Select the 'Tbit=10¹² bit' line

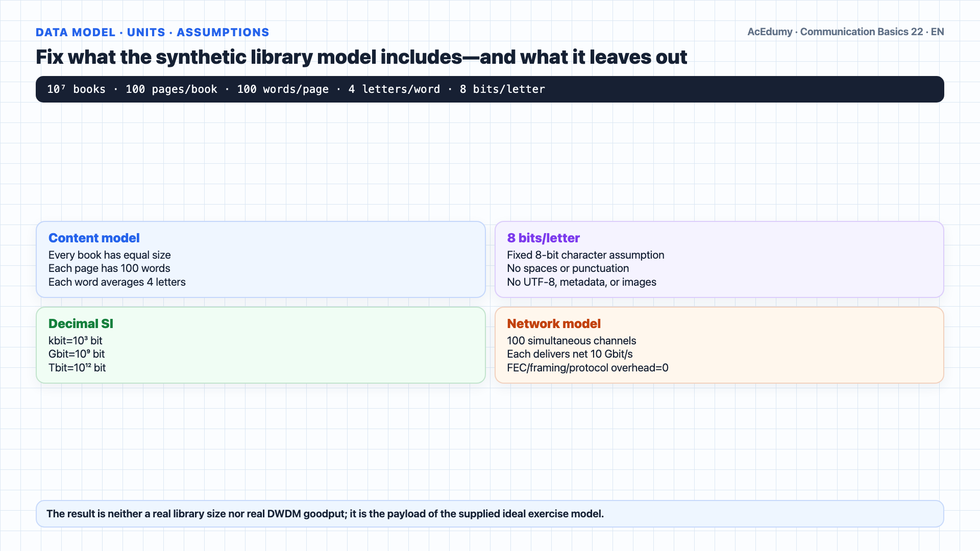click(77, 368)
